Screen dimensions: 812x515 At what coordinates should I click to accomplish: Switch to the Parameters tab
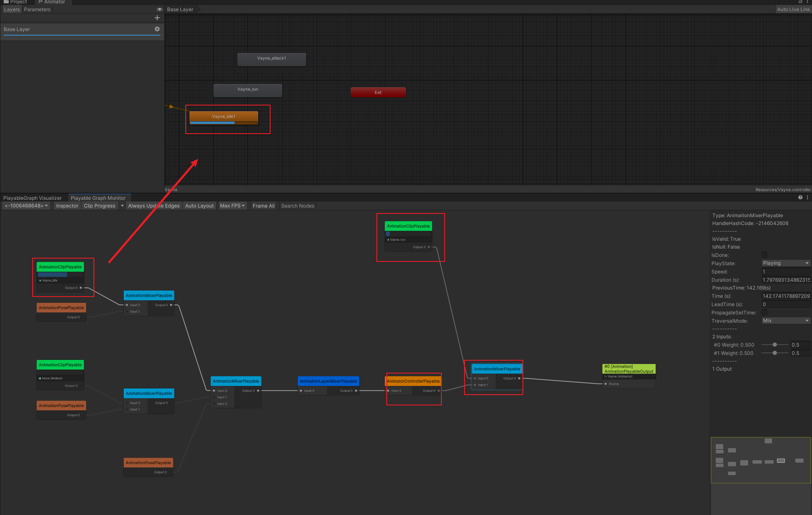tap(37, 10)
